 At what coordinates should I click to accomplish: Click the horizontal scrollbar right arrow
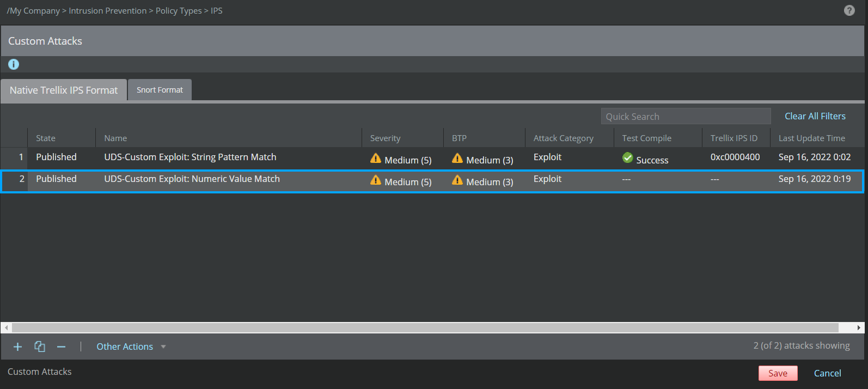pyautogui.click(x=859, y=327)
